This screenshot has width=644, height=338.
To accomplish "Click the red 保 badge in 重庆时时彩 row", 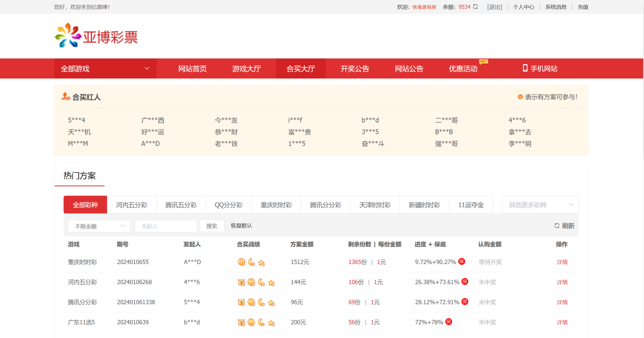I will tap(462, 262).
